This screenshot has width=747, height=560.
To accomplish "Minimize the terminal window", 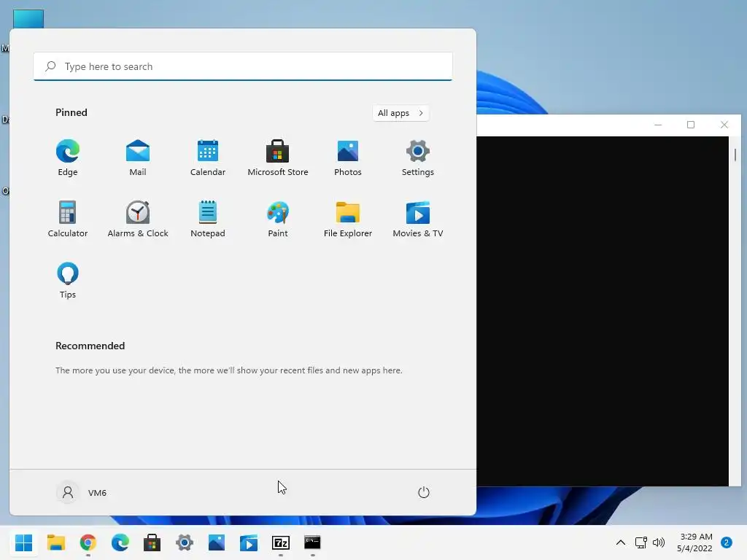I will [x=659, y=125].
